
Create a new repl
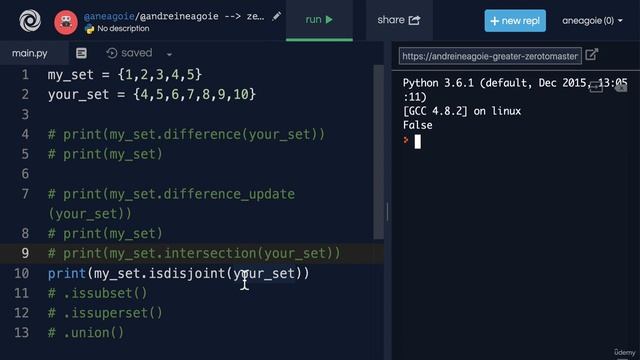click(x=515, y=20)
